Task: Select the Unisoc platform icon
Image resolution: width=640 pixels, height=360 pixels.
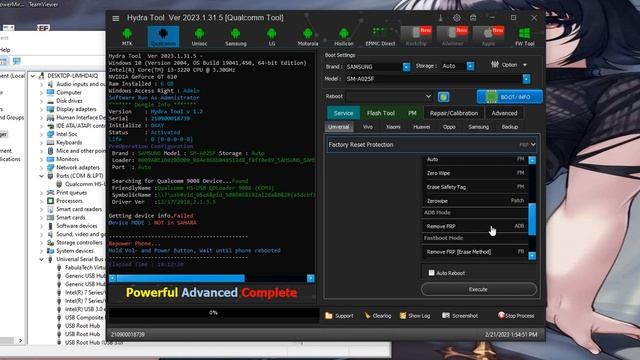Action: click(199, 37)
